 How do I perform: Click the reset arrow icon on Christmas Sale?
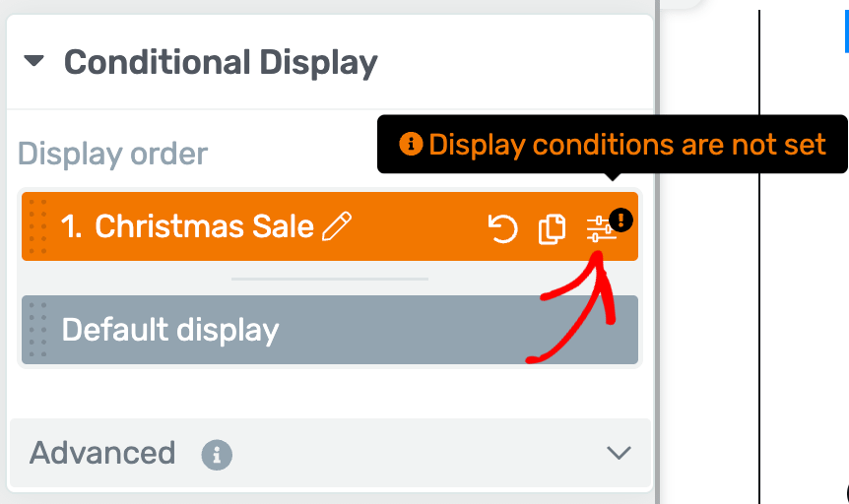coord(502,228)
